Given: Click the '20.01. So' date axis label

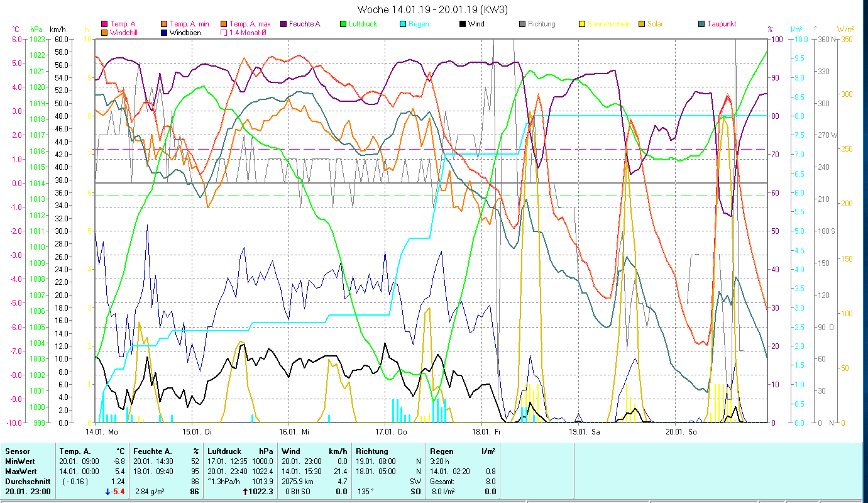Looking at the screenshot, I should point(681,432).
